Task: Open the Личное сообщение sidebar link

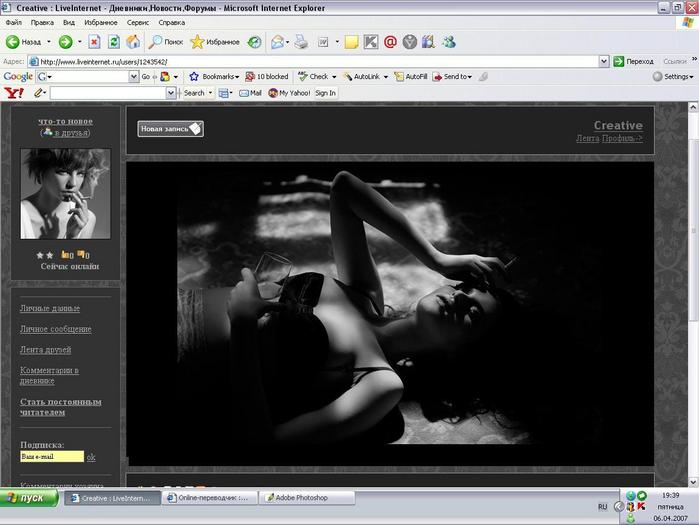Action: click(x=56, y=329)
